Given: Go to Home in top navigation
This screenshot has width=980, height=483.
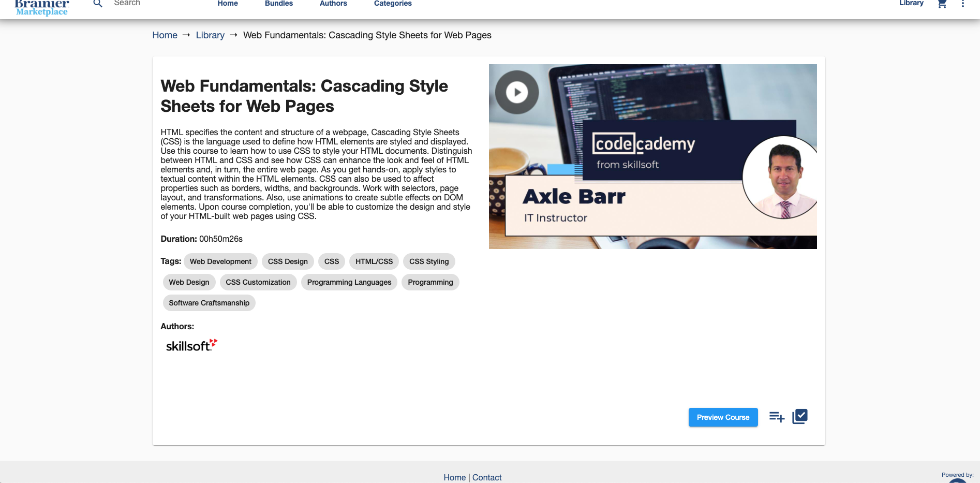Looking at the screenshot, I should [228, 4].
